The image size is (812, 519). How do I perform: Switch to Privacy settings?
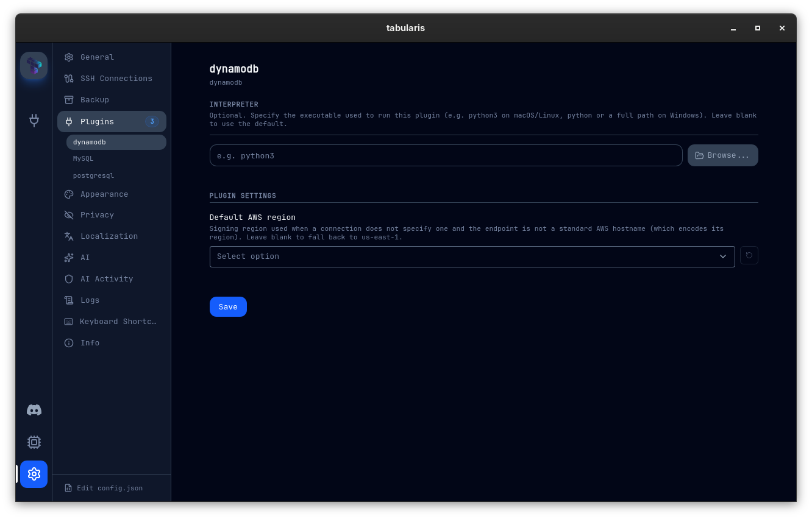coord(97,215)
